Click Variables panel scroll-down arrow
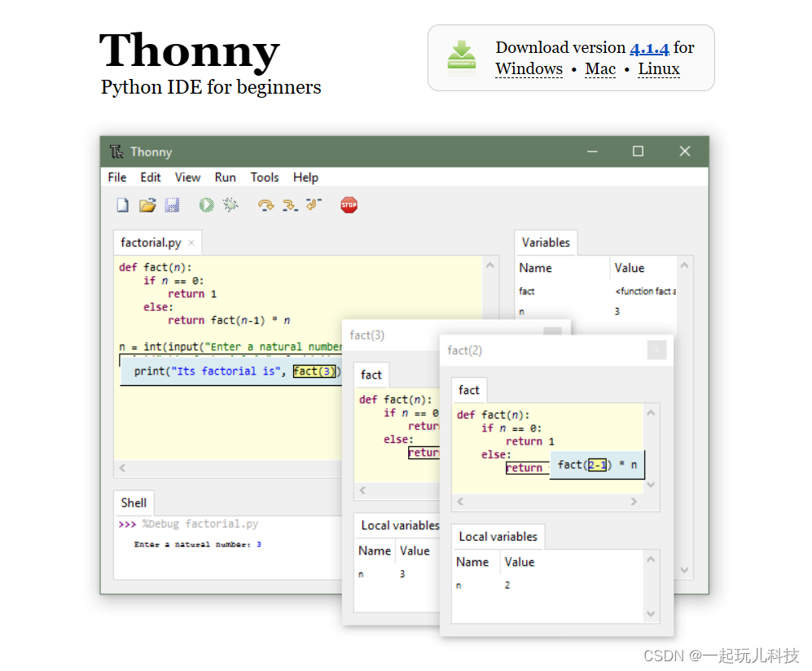Image resolution: width=812 pixels, height=671 pixels. coord(684,570)
